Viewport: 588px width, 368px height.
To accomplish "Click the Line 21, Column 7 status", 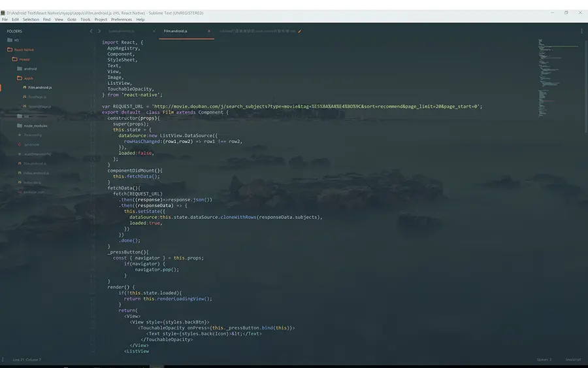I will pyautogui.click(x=27, y=360).
